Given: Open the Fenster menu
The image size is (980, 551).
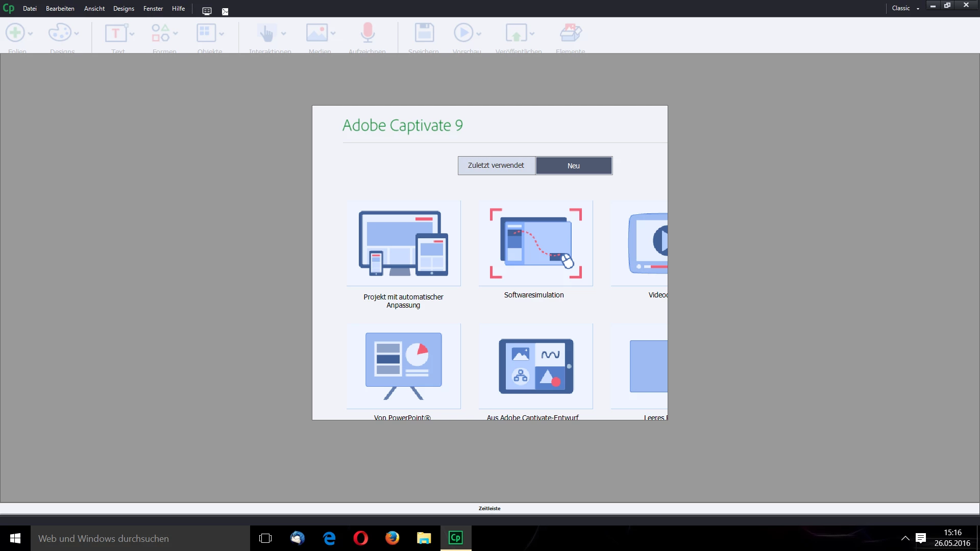Looking at the screenshot, I should [153, 9].
